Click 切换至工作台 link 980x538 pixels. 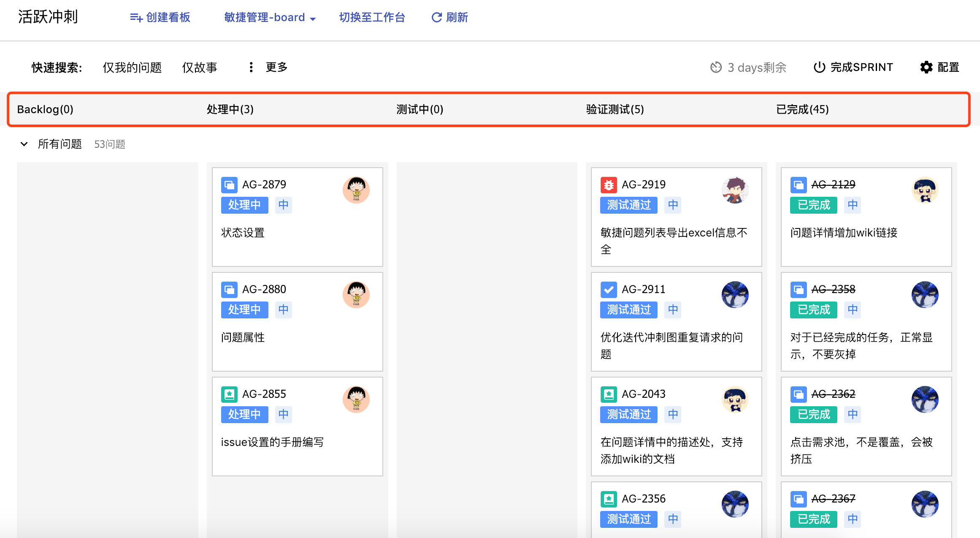click(x=372, y=17)
